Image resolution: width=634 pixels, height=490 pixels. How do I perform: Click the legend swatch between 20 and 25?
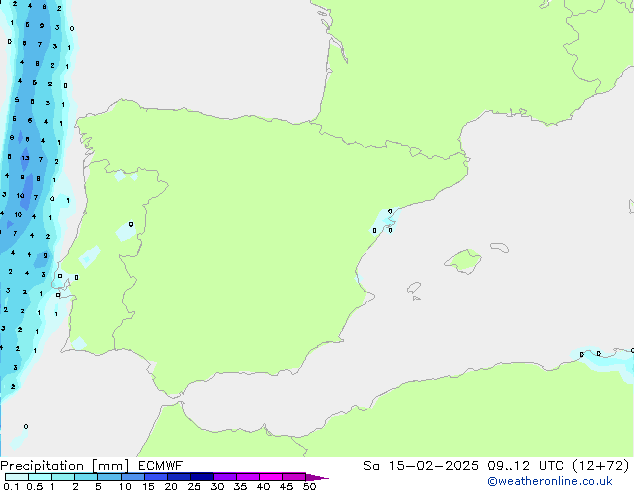[x=178, y=477]
